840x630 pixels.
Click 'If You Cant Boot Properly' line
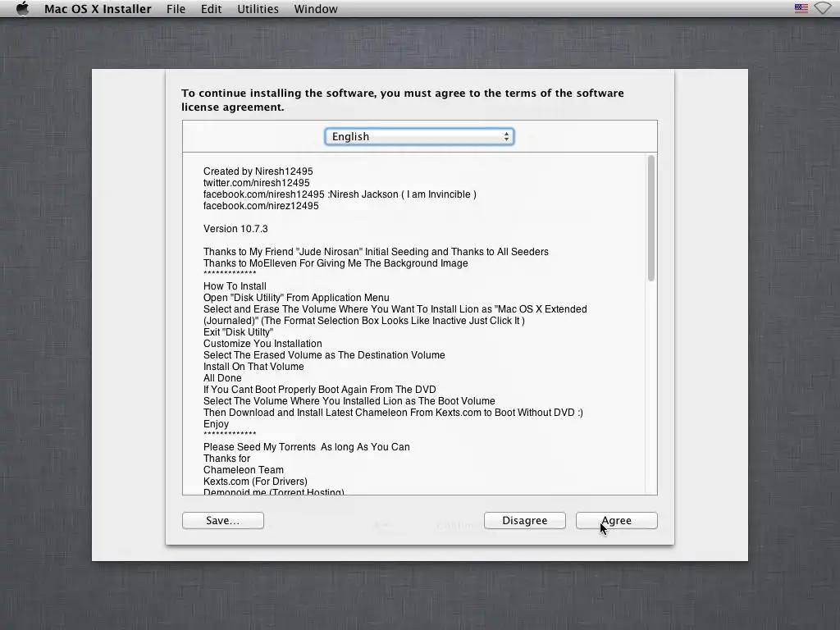(319, 390)
